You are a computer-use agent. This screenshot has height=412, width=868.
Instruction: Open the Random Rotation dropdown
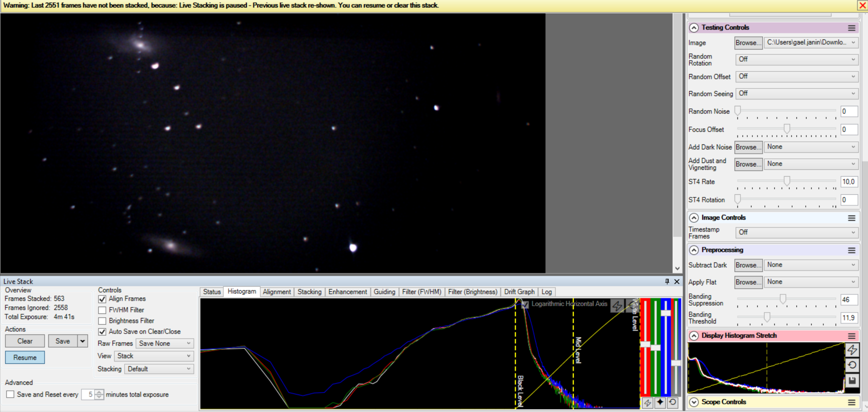[x=797, y=59]
